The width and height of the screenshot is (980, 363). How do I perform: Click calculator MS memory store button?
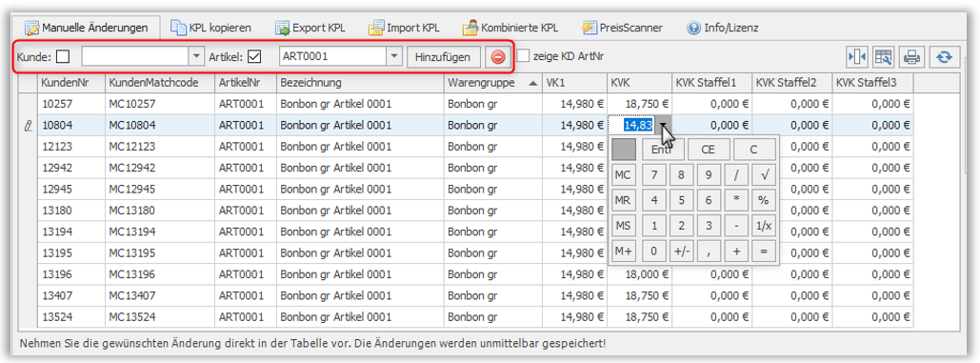click(x=623, y=226)
